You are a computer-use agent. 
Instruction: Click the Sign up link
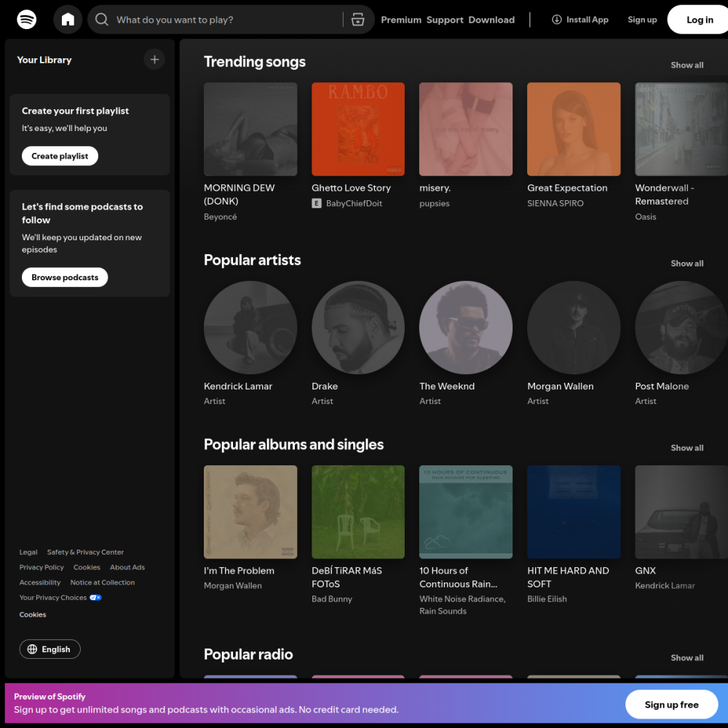tap(642, 20)
